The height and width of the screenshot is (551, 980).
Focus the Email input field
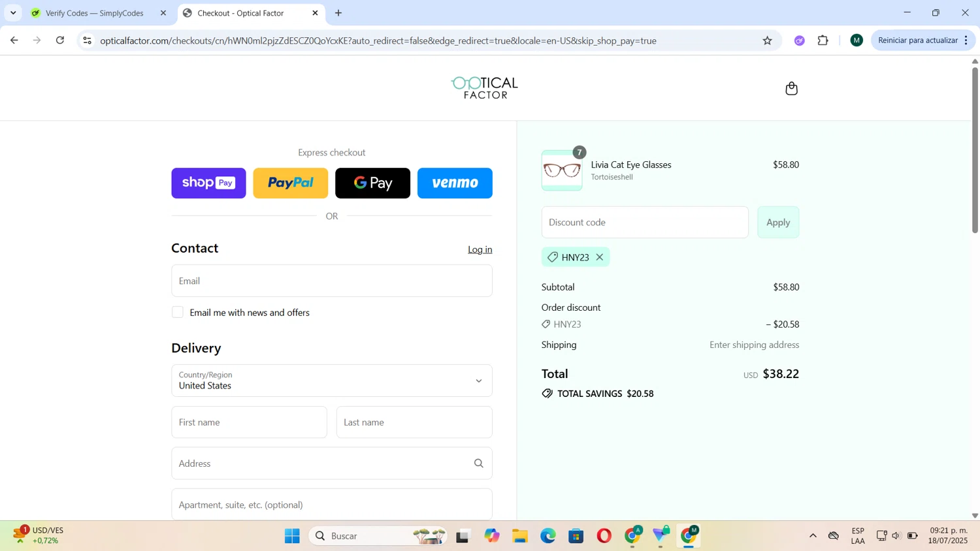[x=332, y=281]
